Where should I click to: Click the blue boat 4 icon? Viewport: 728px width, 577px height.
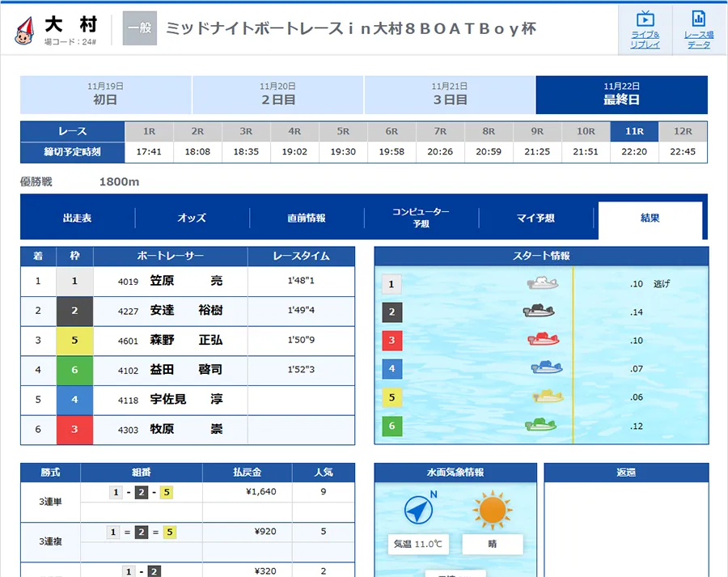click(547, 368)
